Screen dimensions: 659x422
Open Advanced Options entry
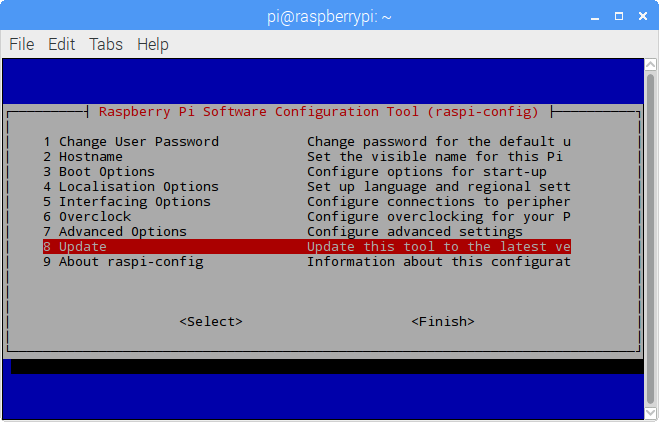click(306, 232)
